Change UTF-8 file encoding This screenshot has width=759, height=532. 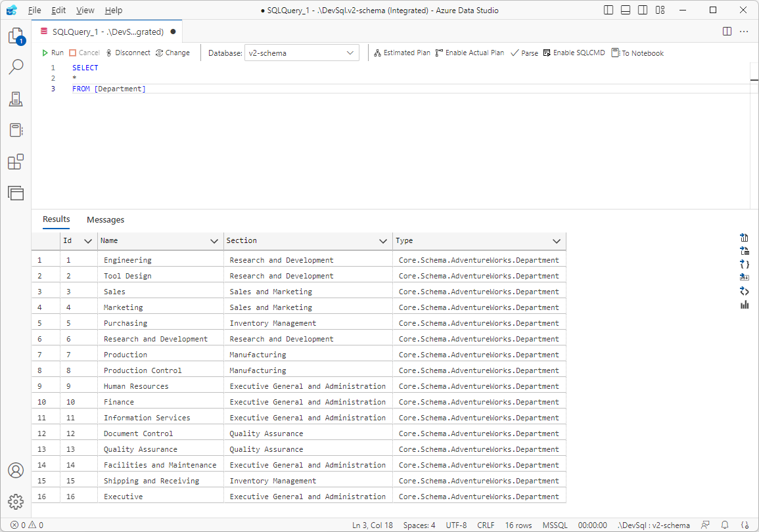click(x=457, y=525)
